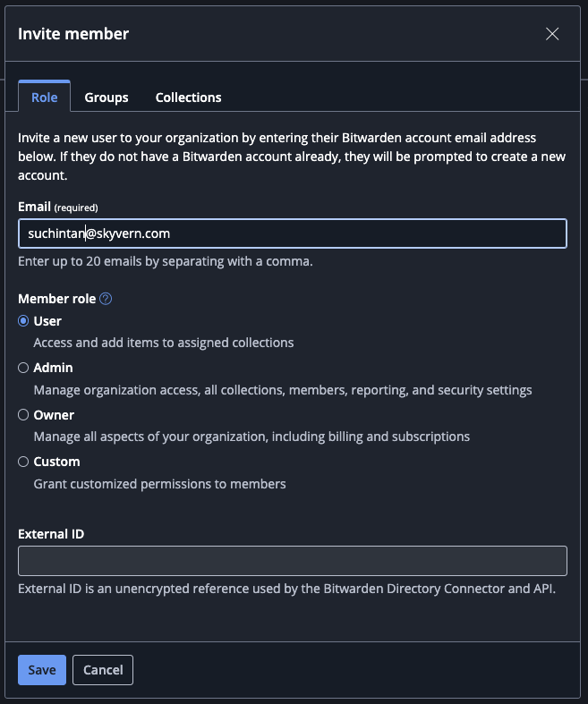Open the Collections tab
This screenshot has height=704, width=588.
coord(188,98)
